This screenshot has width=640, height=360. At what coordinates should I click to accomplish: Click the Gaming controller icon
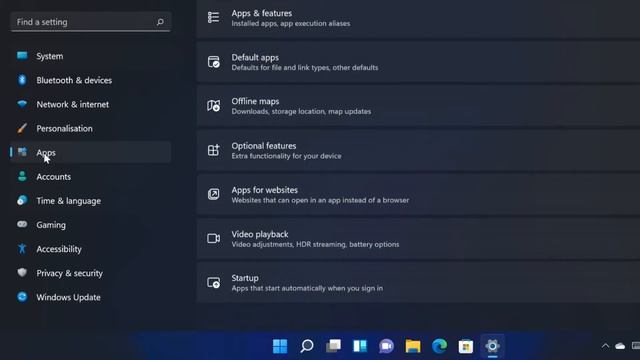click(22, 224)
